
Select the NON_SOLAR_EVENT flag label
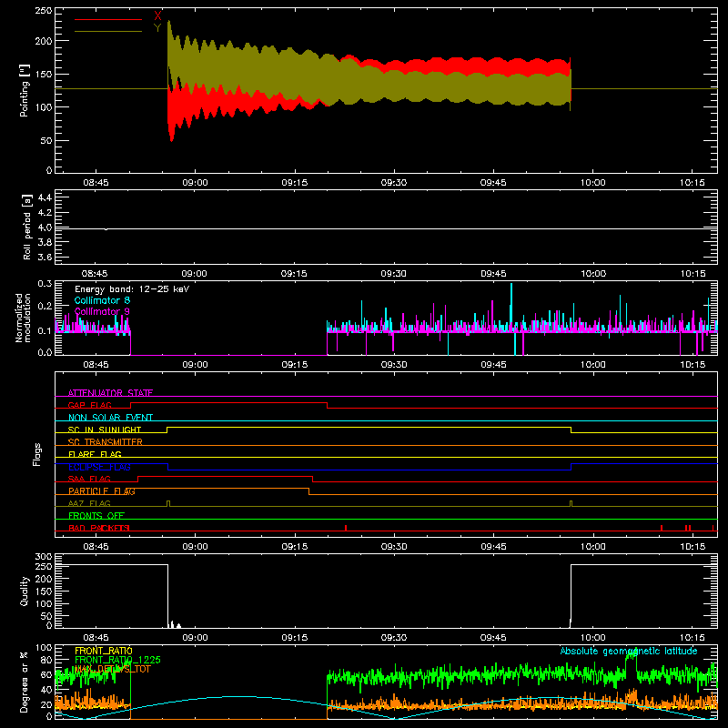coord(110,418)
